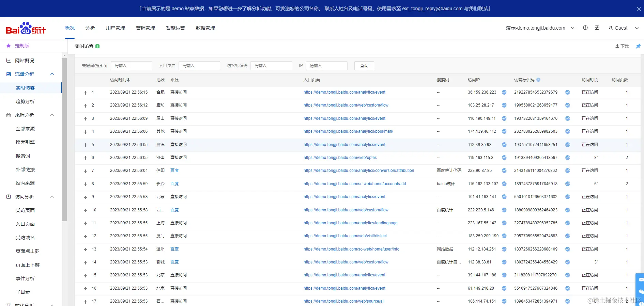644x306 pixels.
Task: Open the 概况 top tab
Action: pyautogui.click(x=70, y=28)
